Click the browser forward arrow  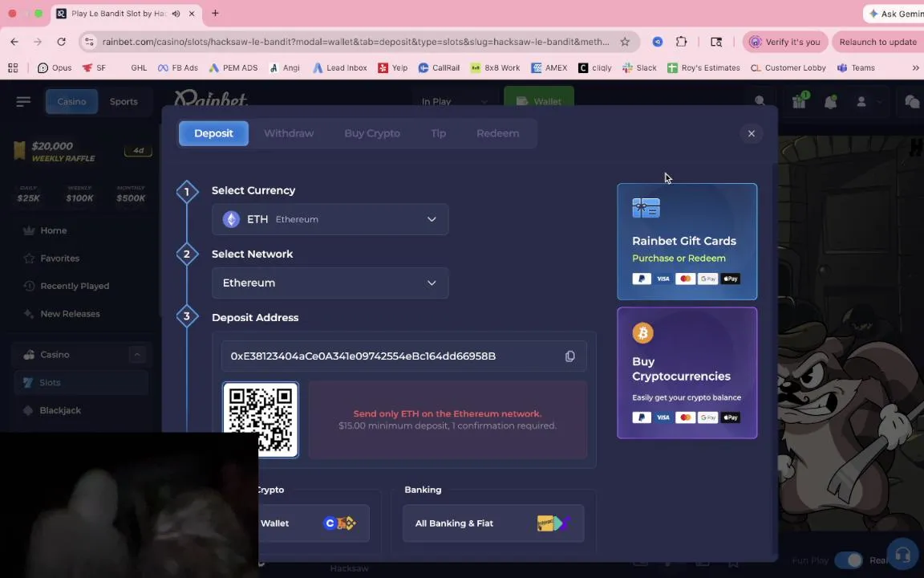(38, 42)
